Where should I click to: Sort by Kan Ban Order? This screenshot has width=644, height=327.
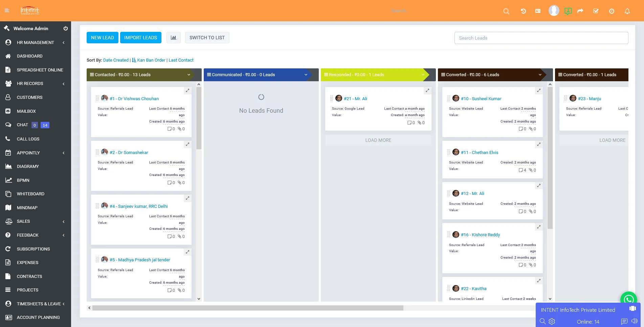click(x=151, y=60)
